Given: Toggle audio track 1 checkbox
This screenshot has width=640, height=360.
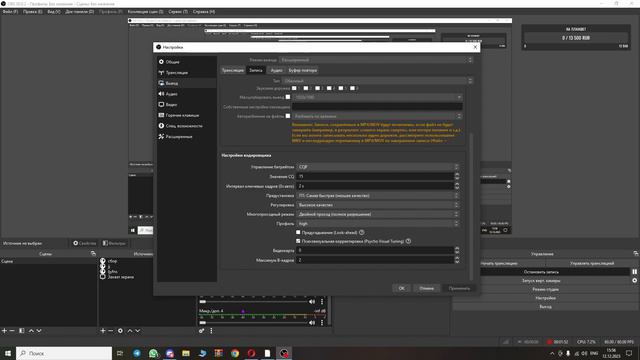Looking at the screenshot, I should 294,88.
